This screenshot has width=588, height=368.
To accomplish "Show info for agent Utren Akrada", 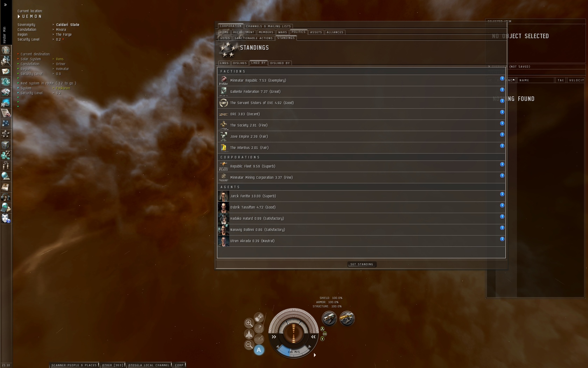I will [502, 239].
